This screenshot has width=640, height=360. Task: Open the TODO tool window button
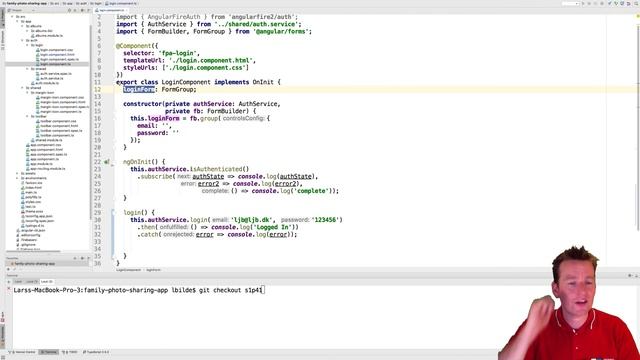(x=70, y=352)
